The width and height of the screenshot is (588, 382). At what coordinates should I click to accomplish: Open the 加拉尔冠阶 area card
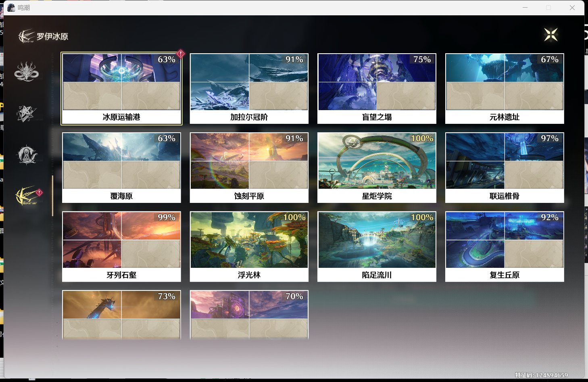point(249,89)
